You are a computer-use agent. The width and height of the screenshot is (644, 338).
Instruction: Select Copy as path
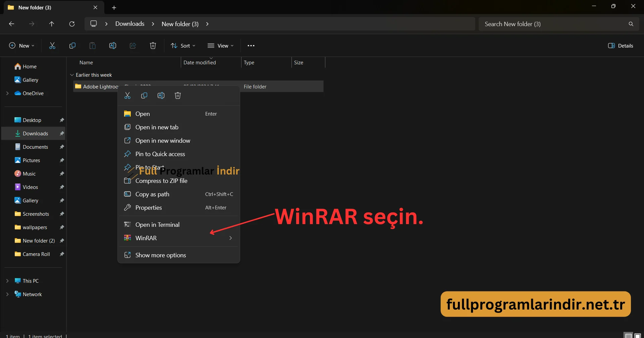click(x=179, y=194)
